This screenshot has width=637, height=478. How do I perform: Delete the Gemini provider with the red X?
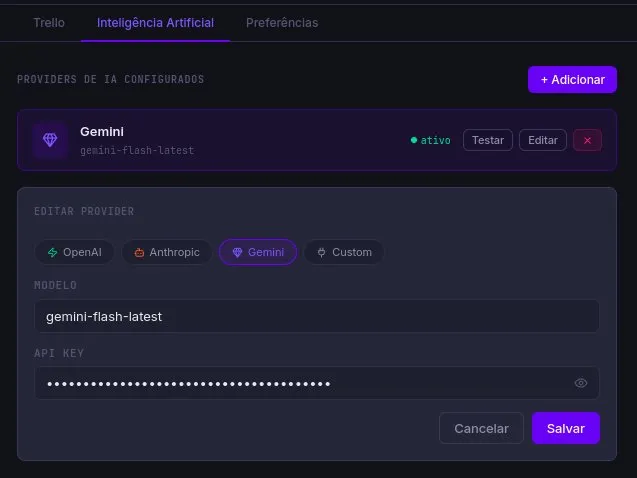click(587, 140)
